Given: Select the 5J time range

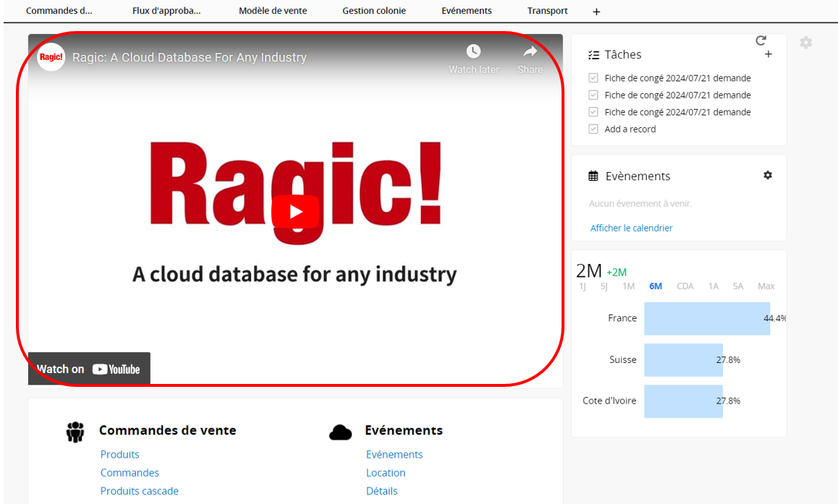Looking at the screenshot, I should (x=604, y=286).
